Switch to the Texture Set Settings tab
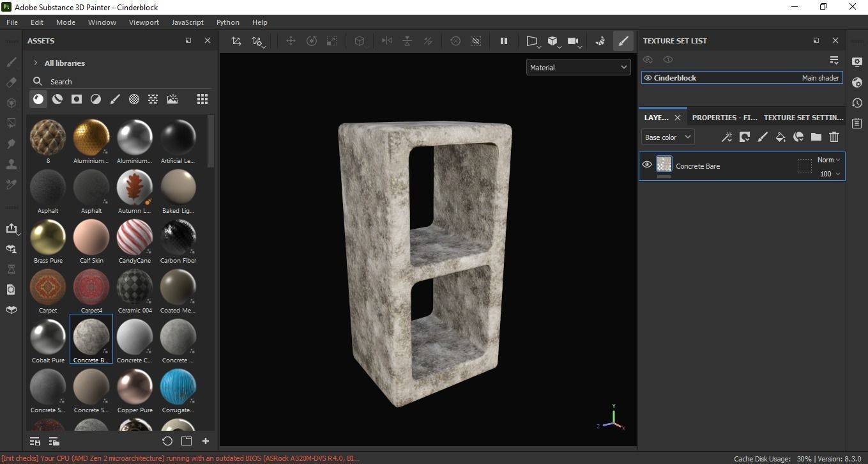This screenshot has height=464, width=868. click(x=803, y=118)
